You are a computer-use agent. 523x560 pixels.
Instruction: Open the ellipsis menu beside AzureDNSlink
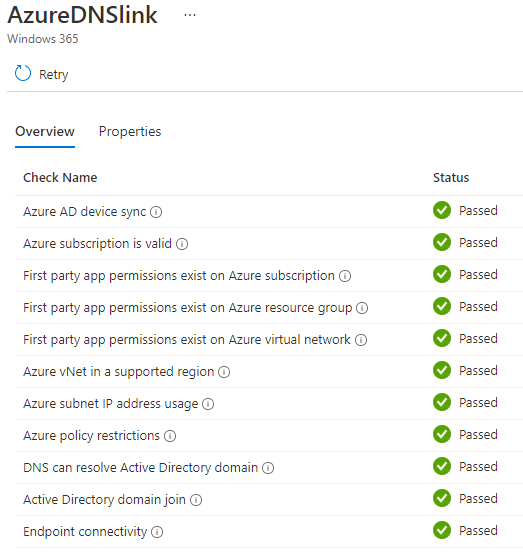pos(190,15)
